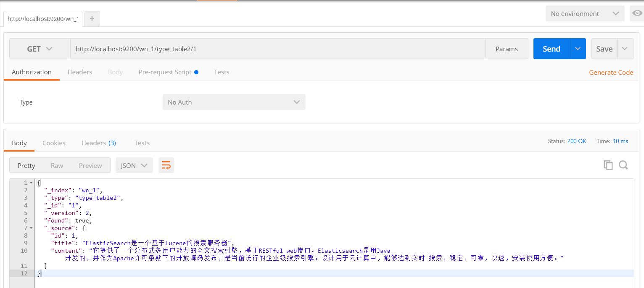Switch to request Authorization tab
Image resolution: width=644 pixels, height=288 pixels.
32,72
